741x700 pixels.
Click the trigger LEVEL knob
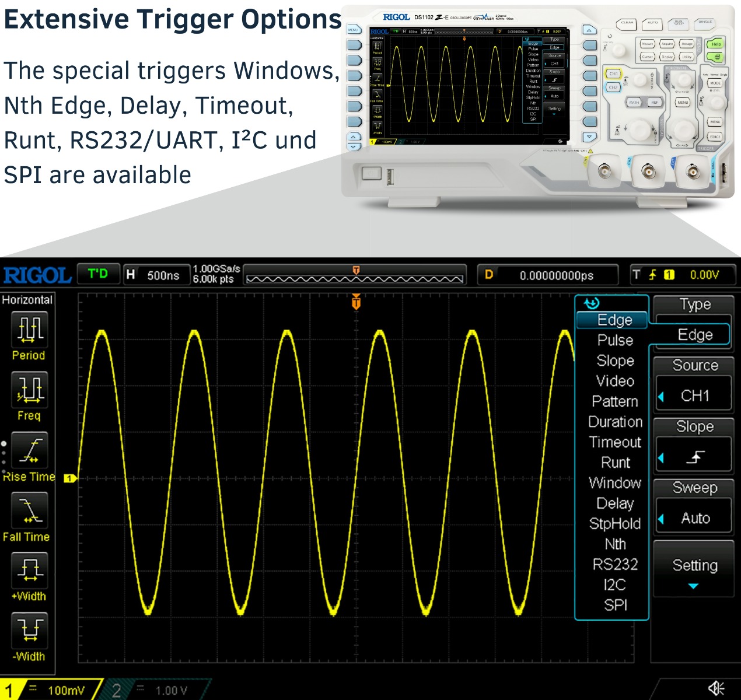pyautogui.click(x=717, y=103)
